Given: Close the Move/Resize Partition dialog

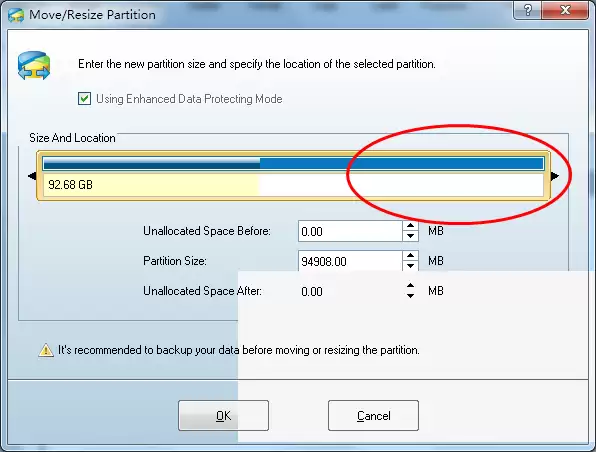Looking at the screenshot, I should pos(565,10).
